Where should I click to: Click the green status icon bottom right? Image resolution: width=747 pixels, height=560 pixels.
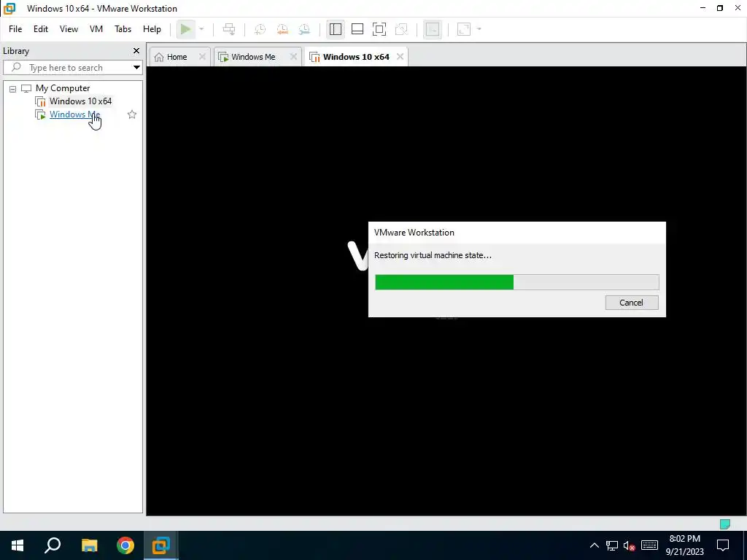(x=725, y=524)
